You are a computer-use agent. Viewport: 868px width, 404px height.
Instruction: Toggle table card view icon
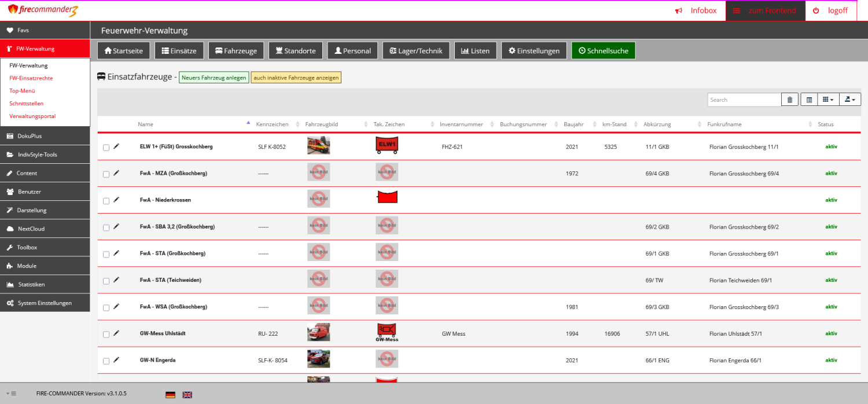[809, 100]
